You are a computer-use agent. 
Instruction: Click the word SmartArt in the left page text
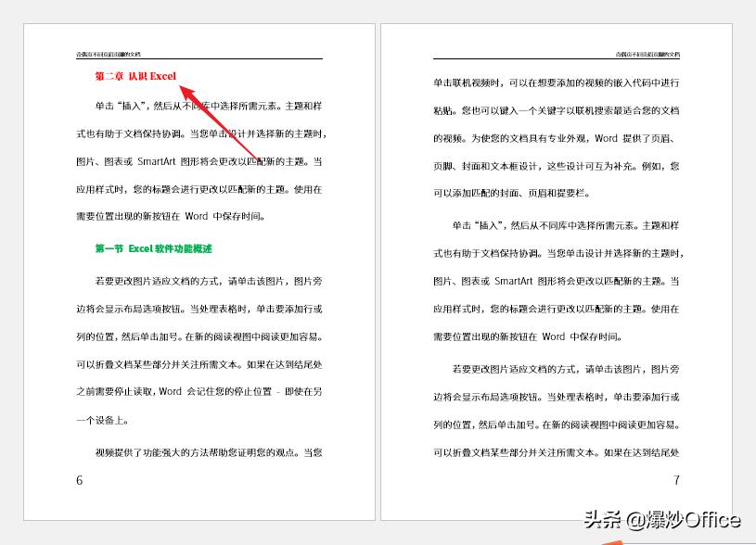click(x=157, y=161)
